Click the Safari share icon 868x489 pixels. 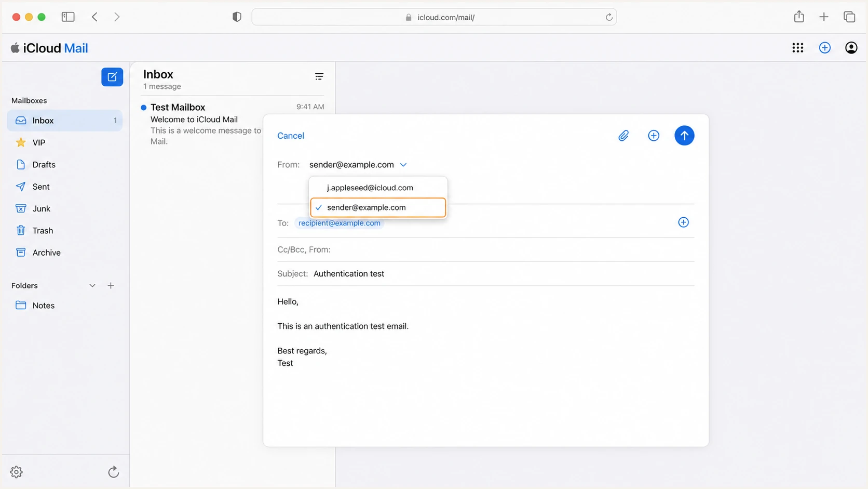click(799, 17)
